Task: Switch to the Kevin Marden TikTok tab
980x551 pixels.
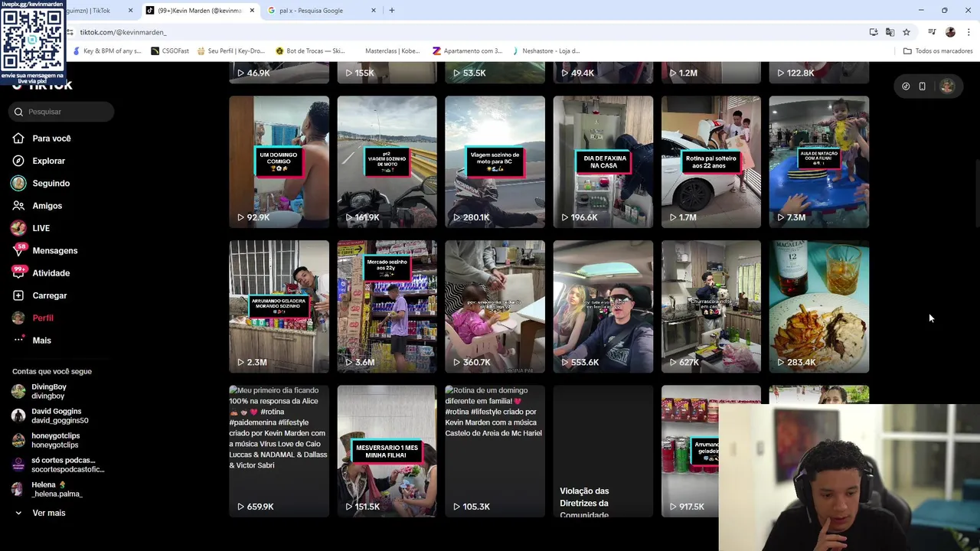Action: 200,11
